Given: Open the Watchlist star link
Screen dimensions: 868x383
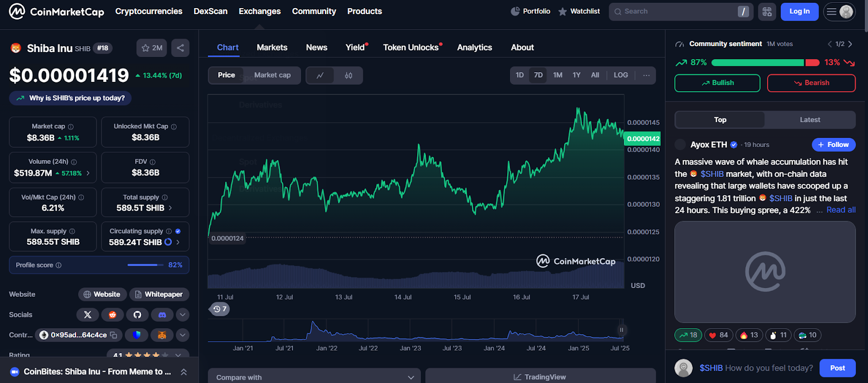Looking at the screenshot, I should coord(579,11).
